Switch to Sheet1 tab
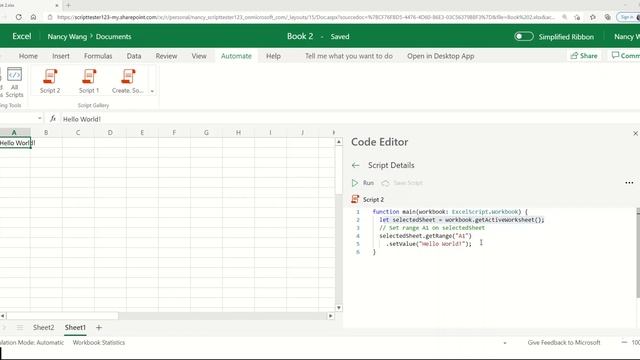The image size is (640, 360). point(75,327)
